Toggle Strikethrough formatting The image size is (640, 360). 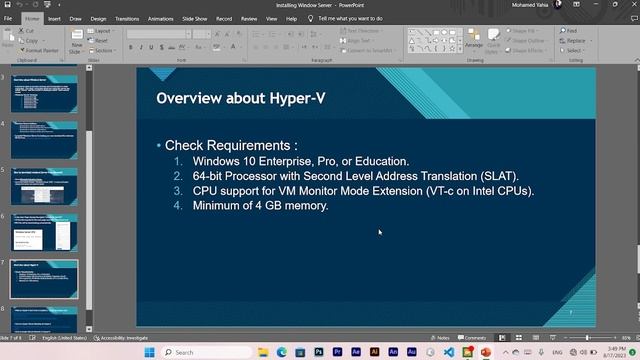172,47
